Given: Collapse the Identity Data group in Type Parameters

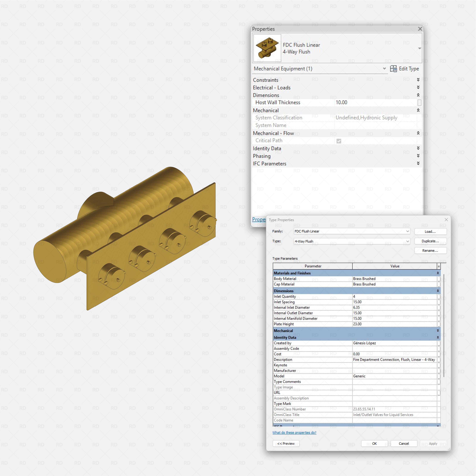Looking at the screenshot, I should [x=438, y=337].
